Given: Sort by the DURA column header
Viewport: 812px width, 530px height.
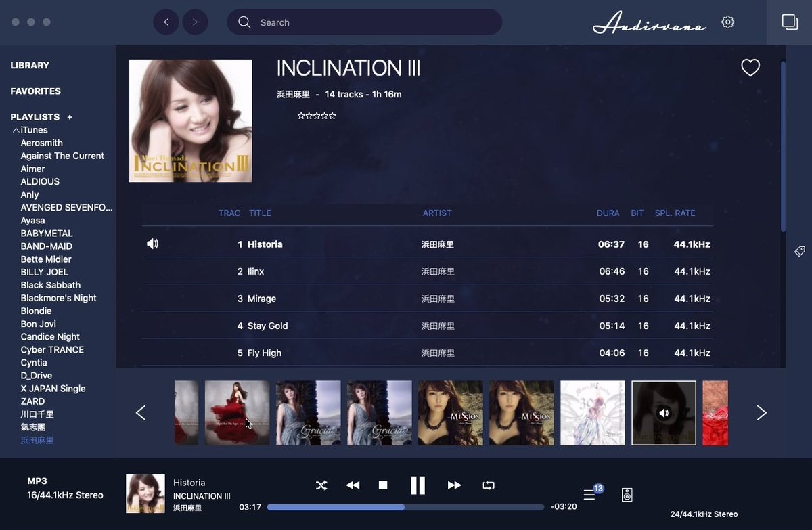Looking at the screenshot, I should (x=608, y=213).
